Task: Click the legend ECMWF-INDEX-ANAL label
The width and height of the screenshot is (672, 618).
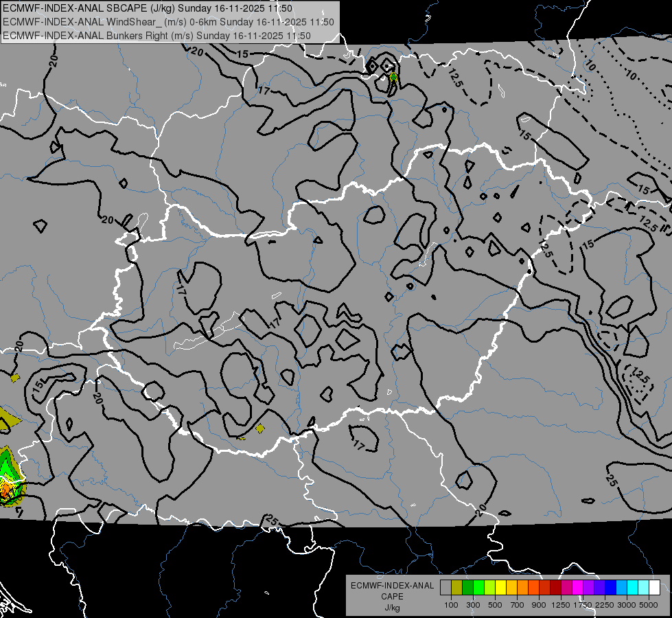Action: coord(392,586)
